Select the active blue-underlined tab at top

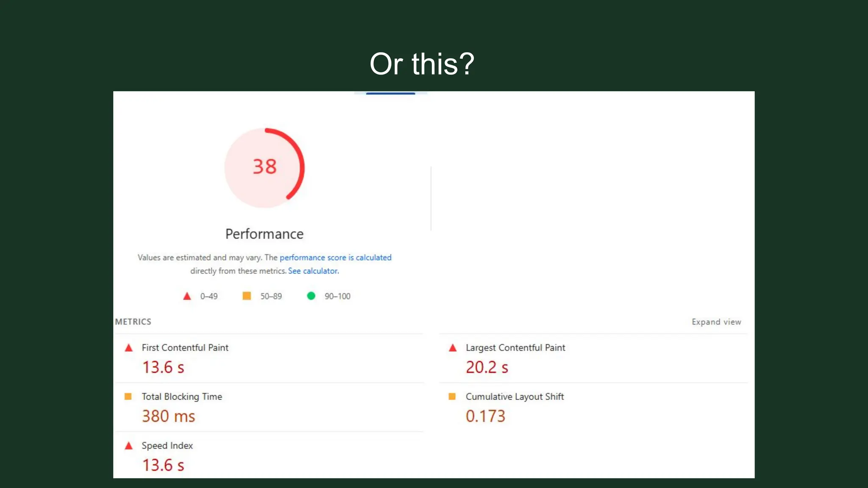(390, 93)
